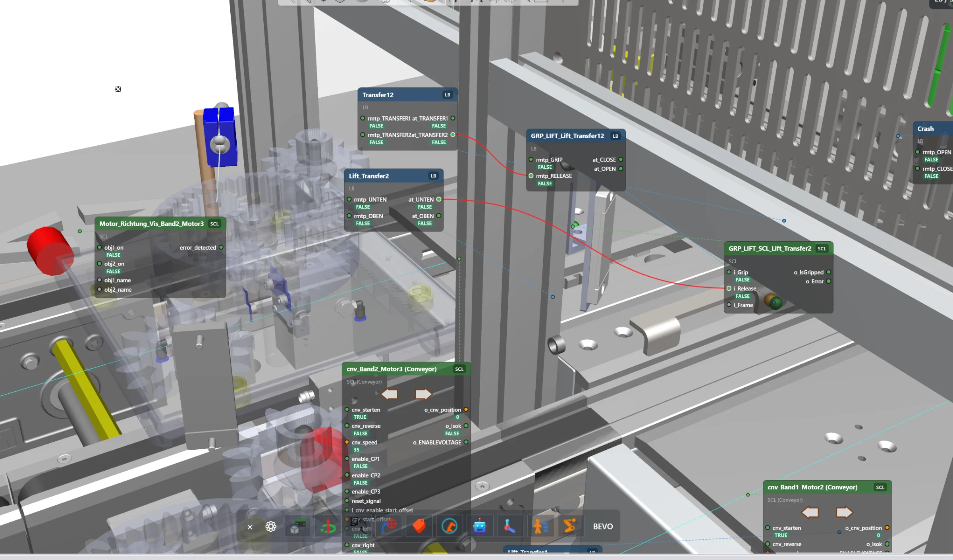Click left arrow on cnv_Band2_Motor3 conveyor
The width and height of the screenshot is (953, 560).
click(x=389, y=394)
